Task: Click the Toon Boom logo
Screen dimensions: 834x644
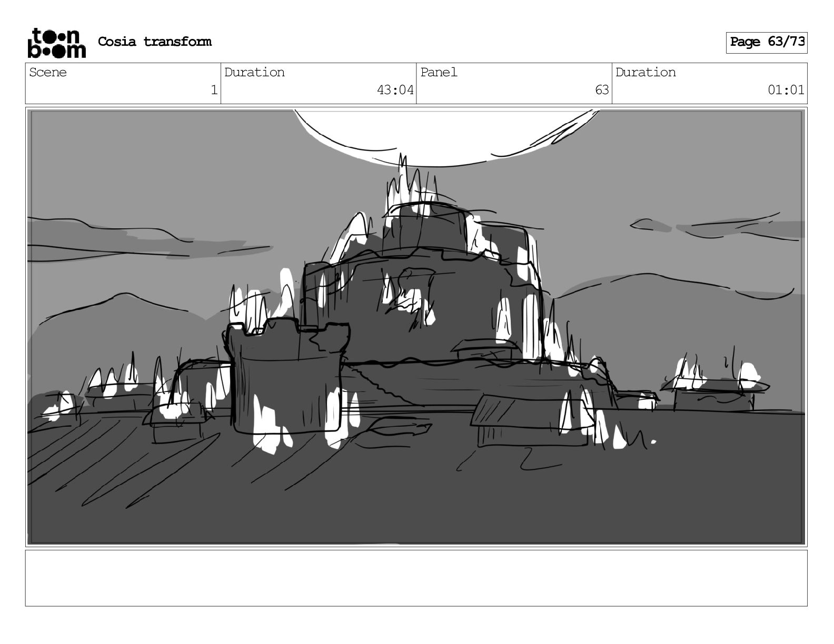Action: [56, 43]
